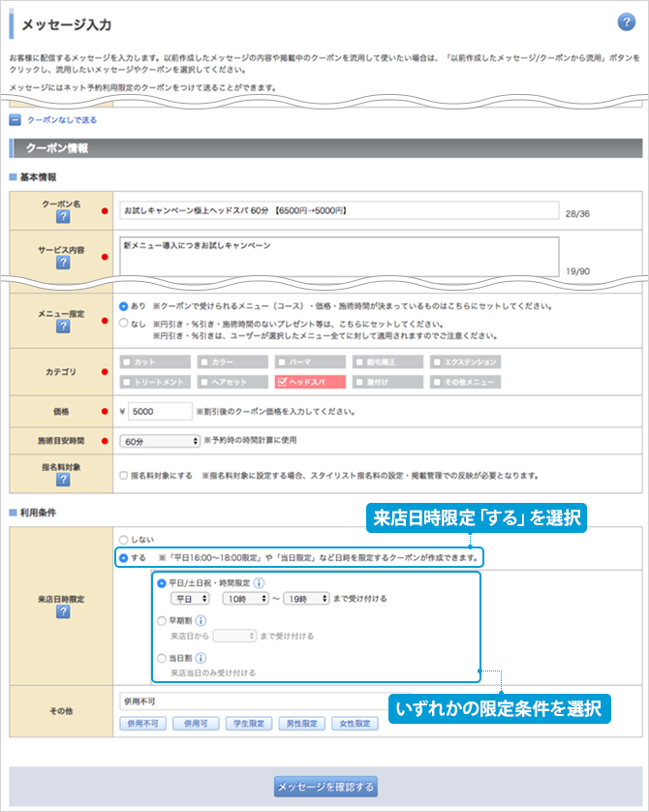Viewport: 649px width, 812px height.
Task: Open the 60分 treatment time dropdown
Action: (159, 440)
